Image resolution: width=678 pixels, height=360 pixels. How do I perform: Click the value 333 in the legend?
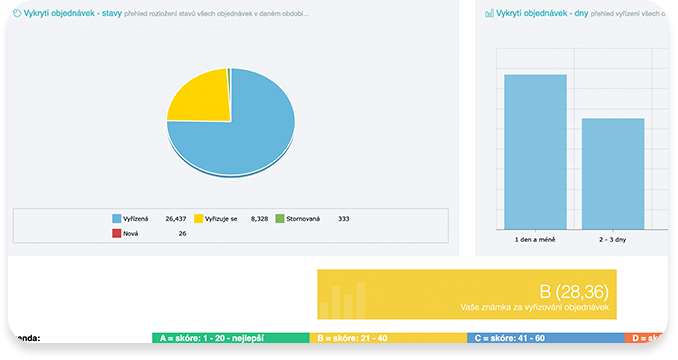pyautogui.click(x=344, y=219)
